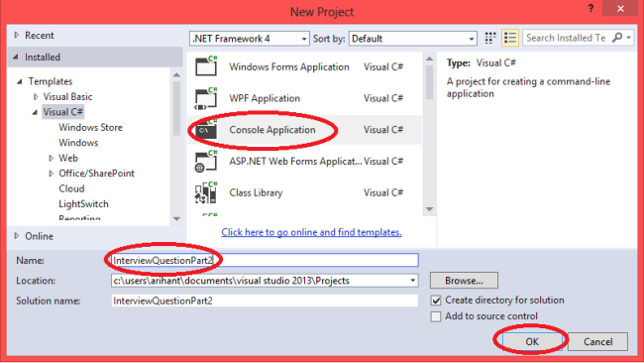
Task: Open the Location path dropdown
Action: (413, 281)
